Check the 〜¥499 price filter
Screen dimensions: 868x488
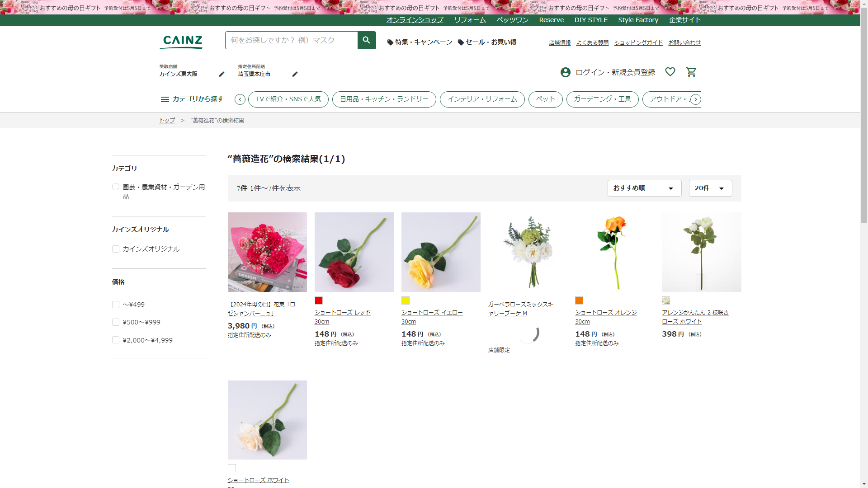[x=116, y=305]
